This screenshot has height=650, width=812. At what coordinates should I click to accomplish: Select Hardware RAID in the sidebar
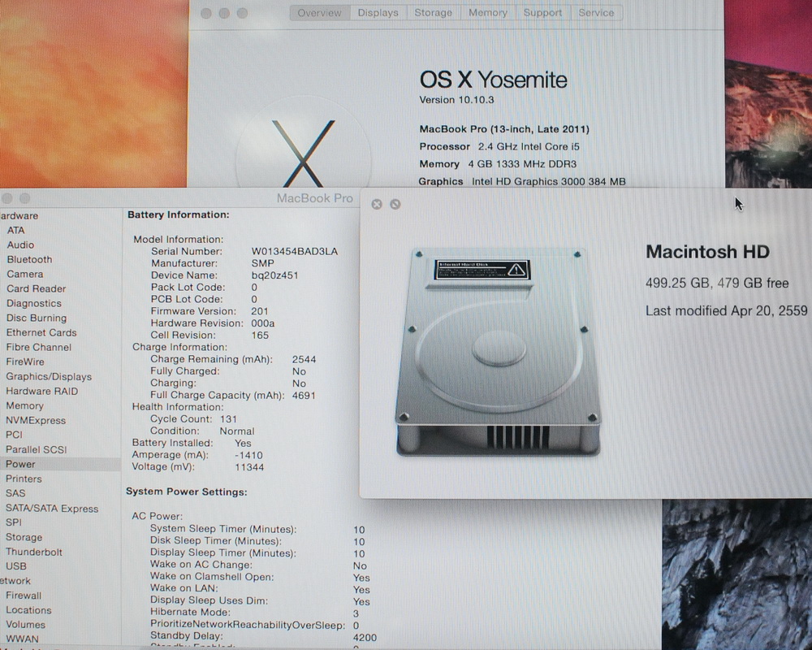point(42,391)
